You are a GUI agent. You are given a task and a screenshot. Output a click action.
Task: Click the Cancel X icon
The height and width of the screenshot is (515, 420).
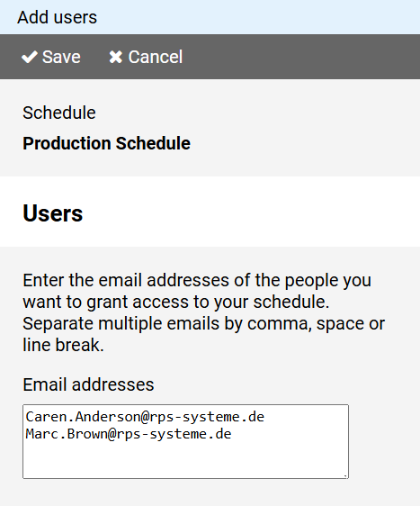point(115,57)
